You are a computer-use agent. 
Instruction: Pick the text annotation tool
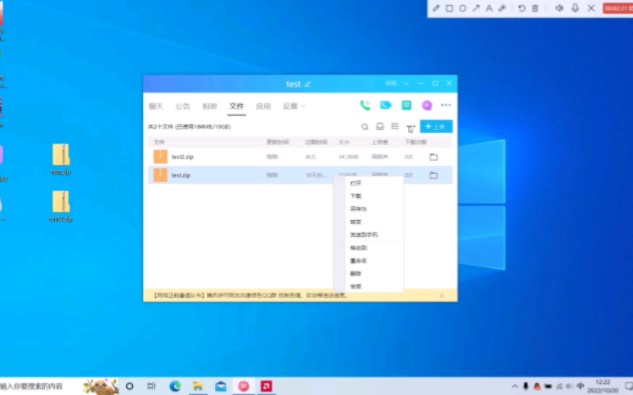(x=489, y=8)
